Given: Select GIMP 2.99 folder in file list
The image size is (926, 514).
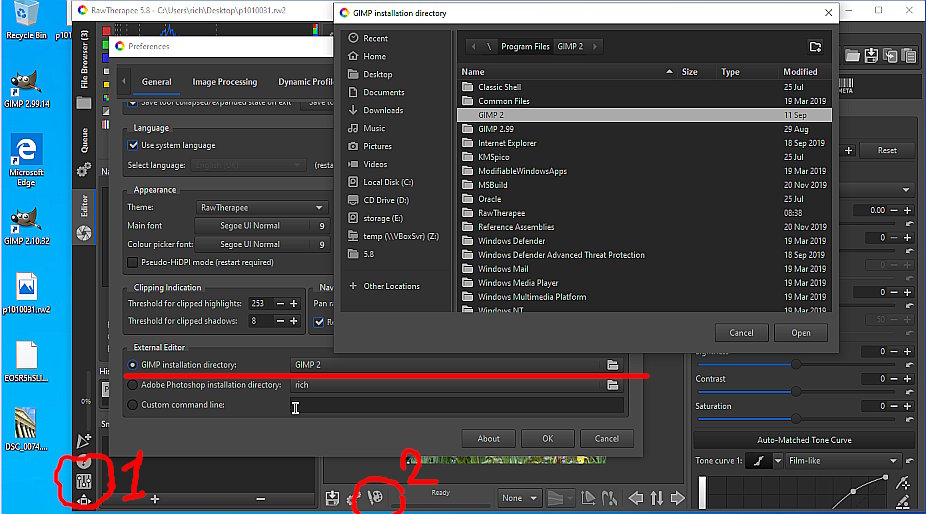Looking at the screenshot, I should 644,129.
